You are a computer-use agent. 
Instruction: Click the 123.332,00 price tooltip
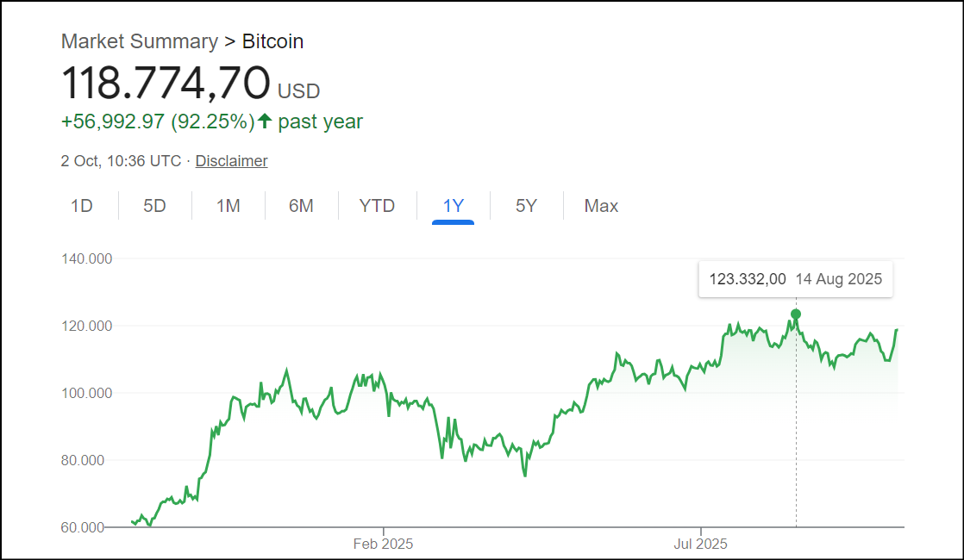(x=747, y=279)
